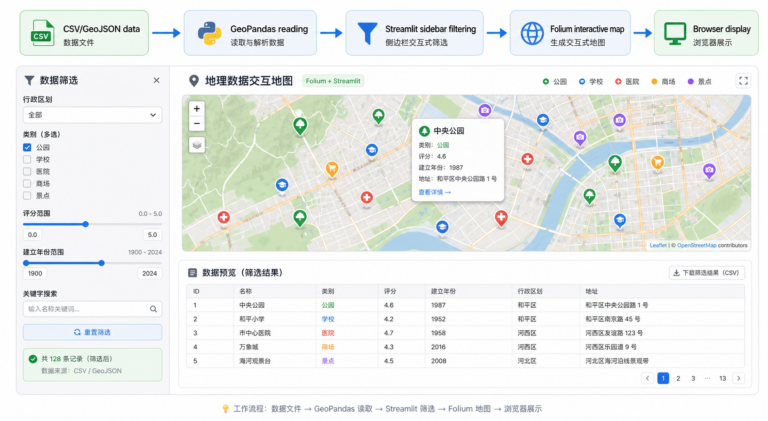Open the Leaflet attribution link
This screenshot has width=768, height=421.
pos(658,246)
